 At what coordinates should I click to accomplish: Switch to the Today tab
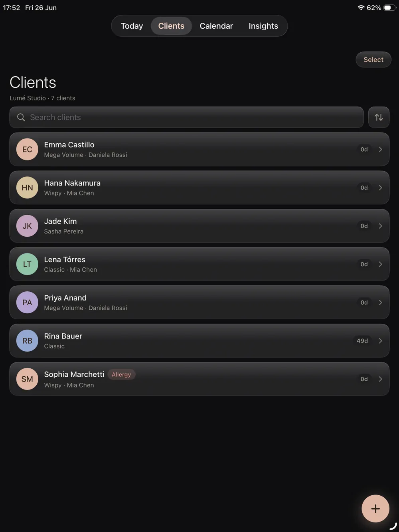132,26
